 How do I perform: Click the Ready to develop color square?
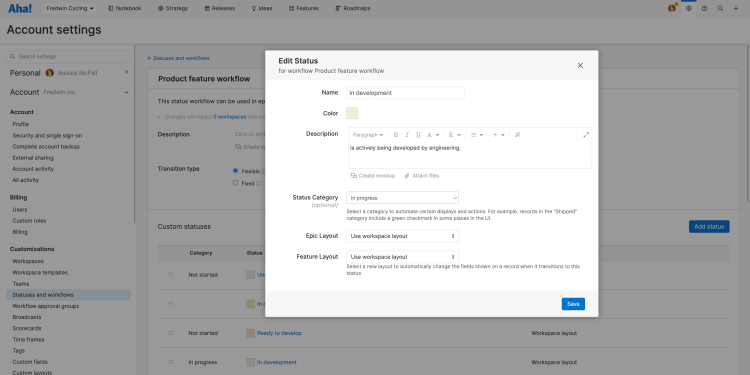(x=250, y=333)
